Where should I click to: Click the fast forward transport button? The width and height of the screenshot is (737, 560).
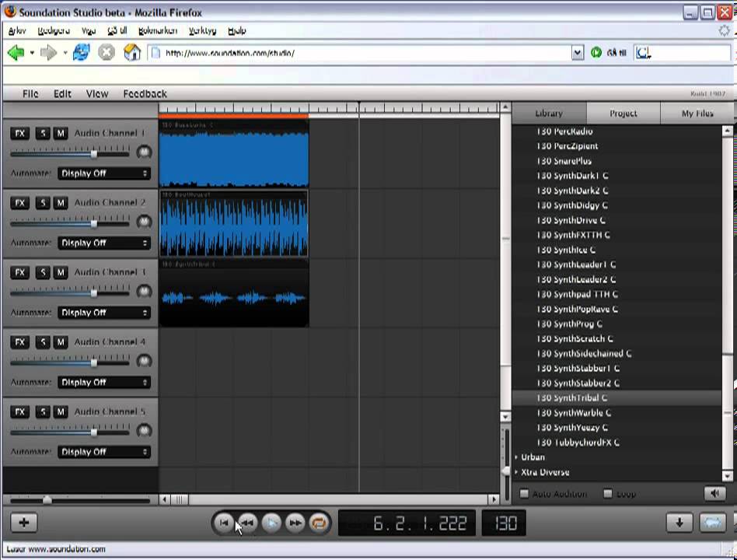[295, 523]
